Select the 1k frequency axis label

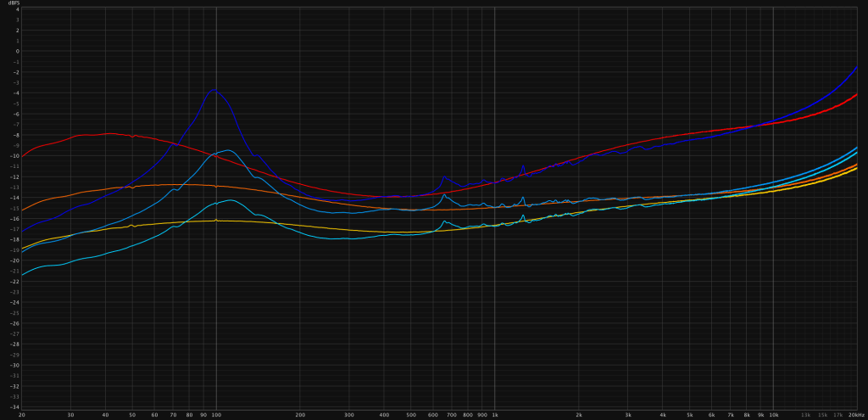[x=494, y=415]
